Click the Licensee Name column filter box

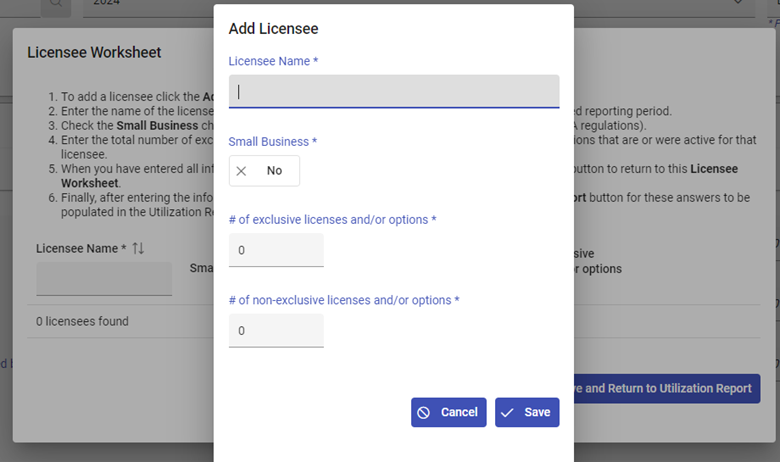point(104,279)
